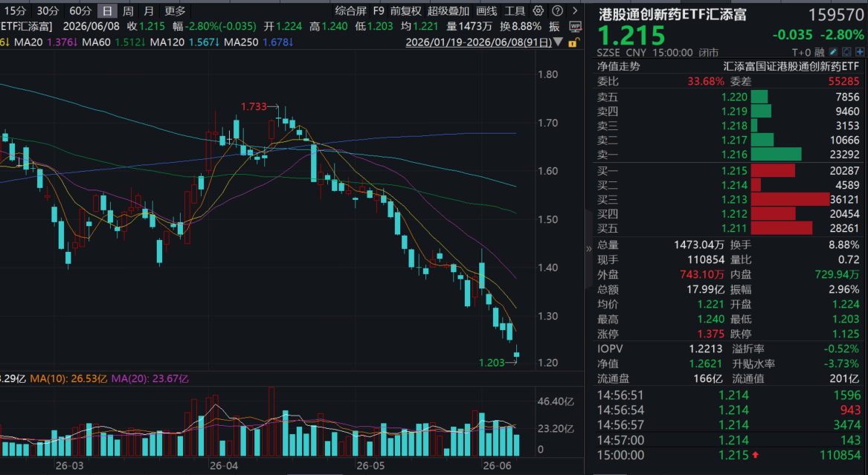
Task: Click the pencil note icon
Action: click(x=833, y=52)
